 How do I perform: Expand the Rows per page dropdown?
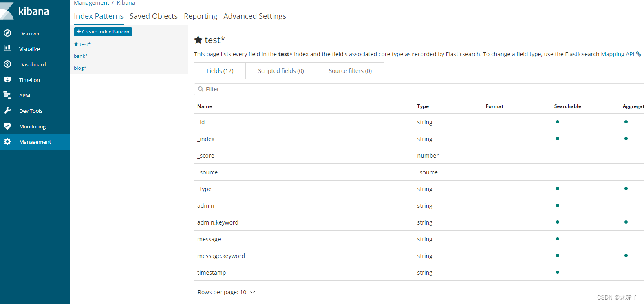[227, 292]
